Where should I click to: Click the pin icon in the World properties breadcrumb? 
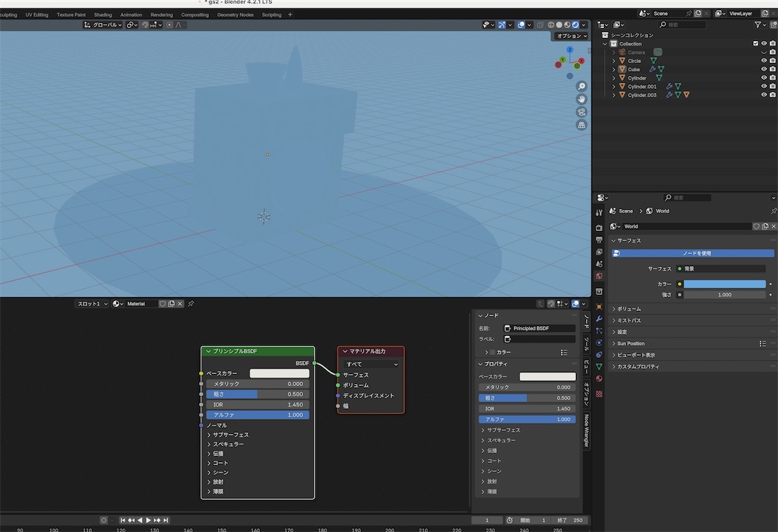[773, 211]
